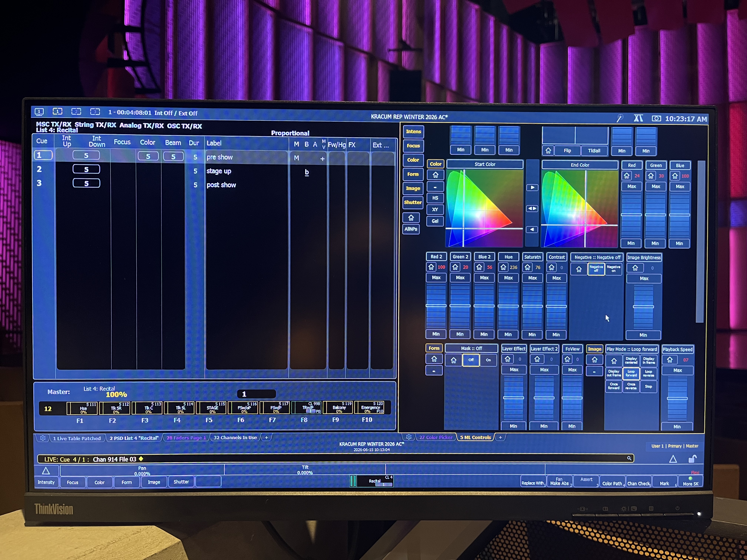
Task: Click the home icon below Shutter category
Action: (x=411, y=218)
